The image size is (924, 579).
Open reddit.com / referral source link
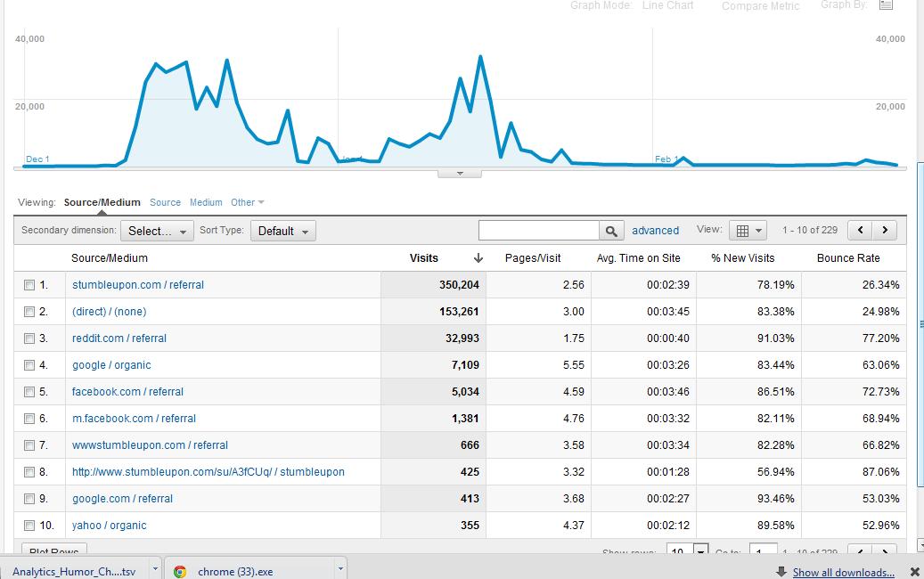click(119, 338)
